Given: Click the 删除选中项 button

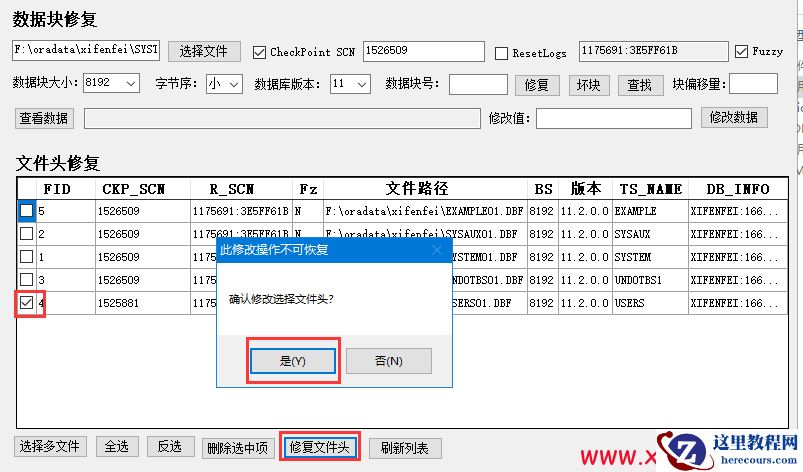Looking at the screenshot, I should coord(238,448).
